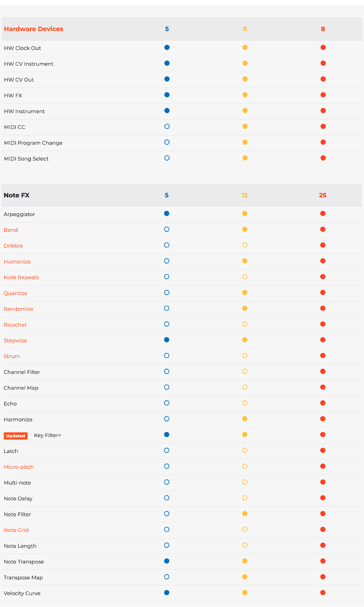Click the blue filled dot for Note Transpose
This screenshot has height=607, width=364.
167,561
